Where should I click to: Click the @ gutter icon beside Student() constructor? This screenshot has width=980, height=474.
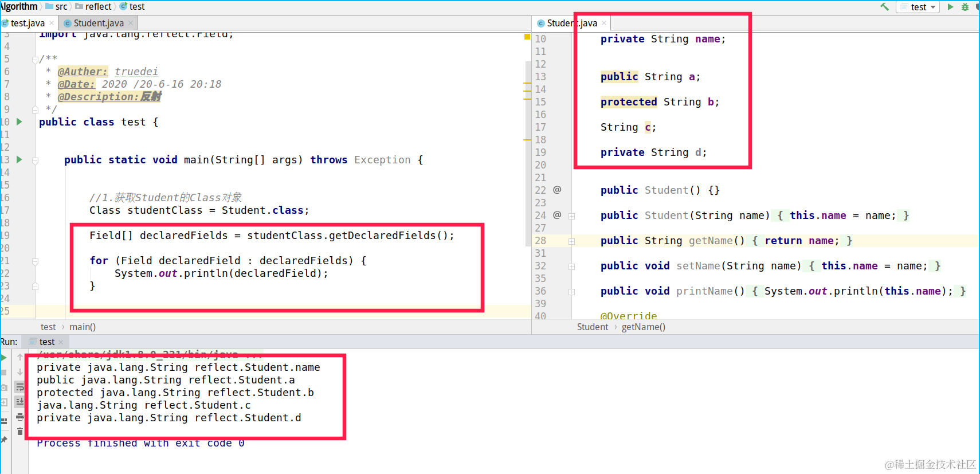[x=557, y=190]
